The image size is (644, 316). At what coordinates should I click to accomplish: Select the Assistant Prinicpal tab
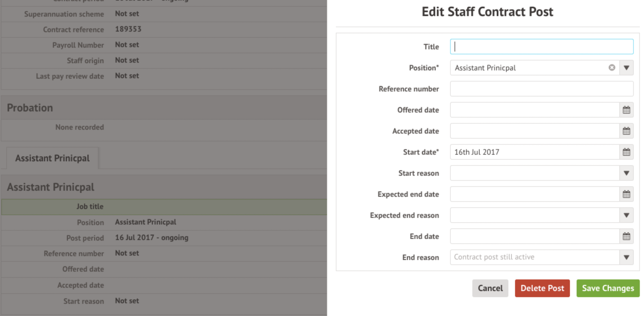click(52, 158)
